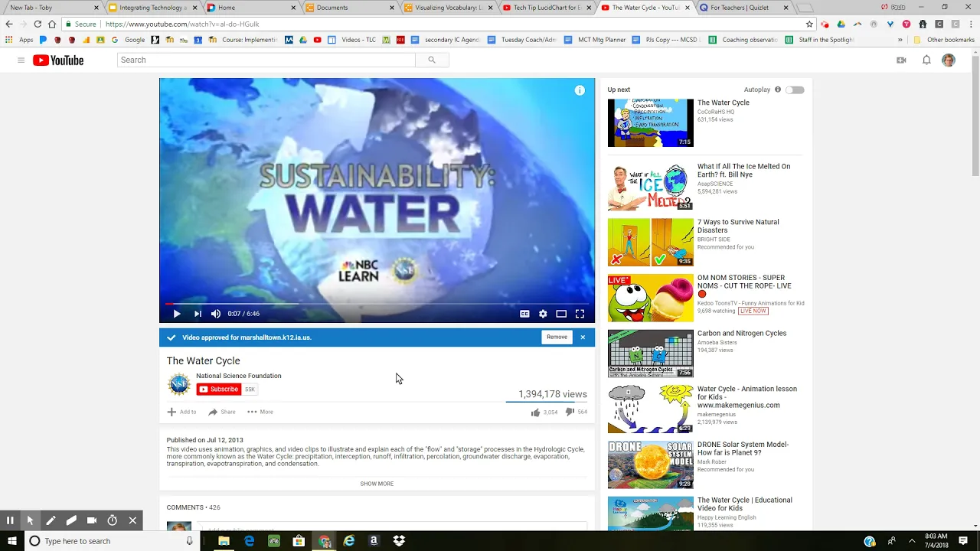Enter full screen mode
The image size is (980, 551).
tap(580, 314)
